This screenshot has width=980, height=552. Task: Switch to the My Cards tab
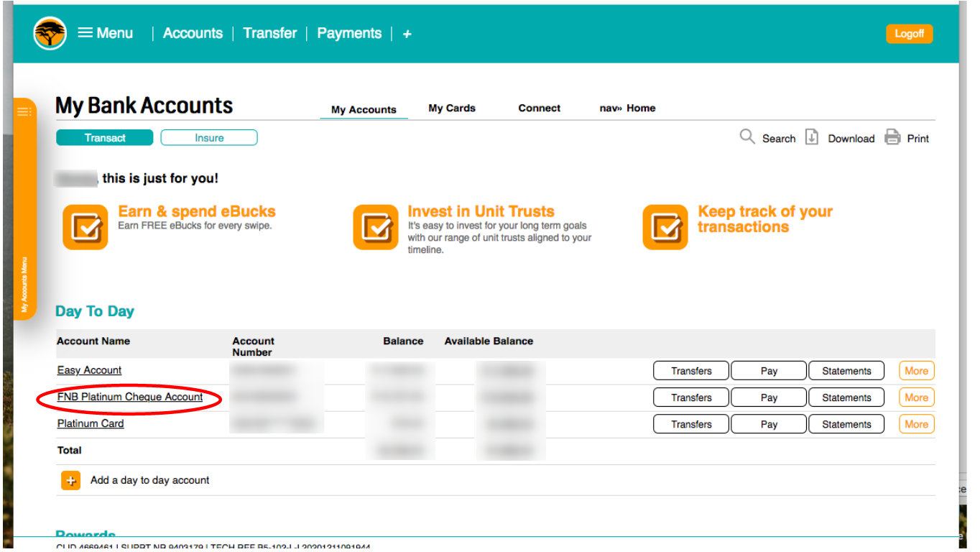(x=452, y=109)
